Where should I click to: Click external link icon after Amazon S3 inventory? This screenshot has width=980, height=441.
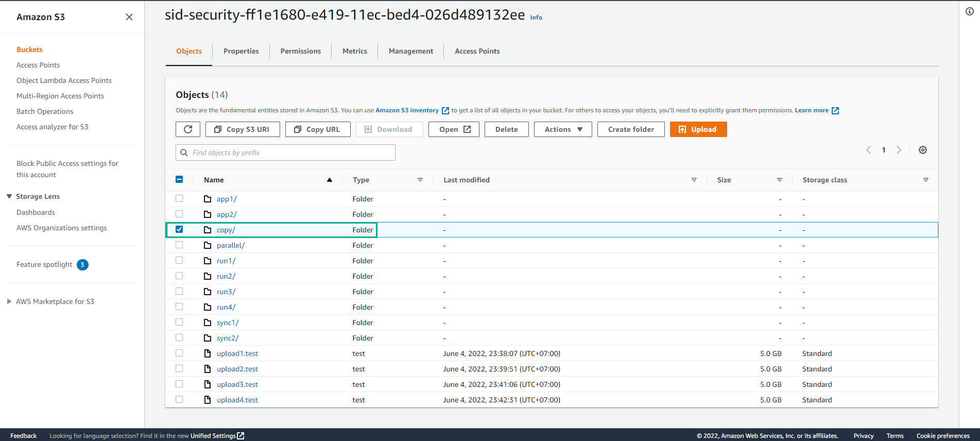click(445, 111)
